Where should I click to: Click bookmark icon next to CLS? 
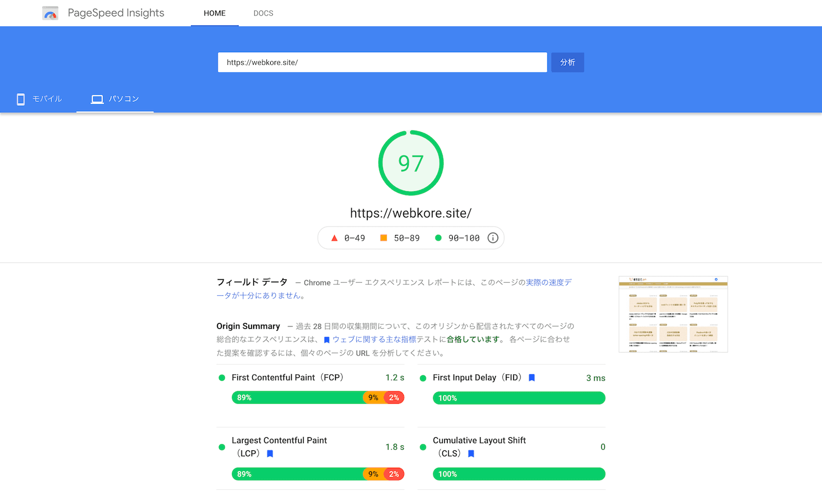(471, 454)
